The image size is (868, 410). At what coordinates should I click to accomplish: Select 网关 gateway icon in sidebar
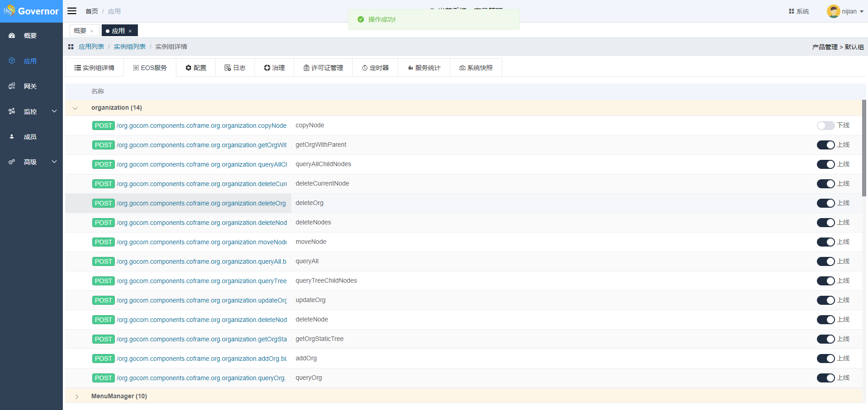point(12,86)
